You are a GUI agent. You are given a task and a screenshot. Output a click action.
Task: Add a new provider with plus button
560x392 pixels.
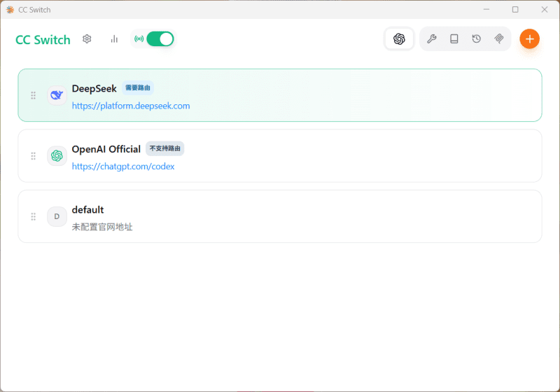pos(529,38)
